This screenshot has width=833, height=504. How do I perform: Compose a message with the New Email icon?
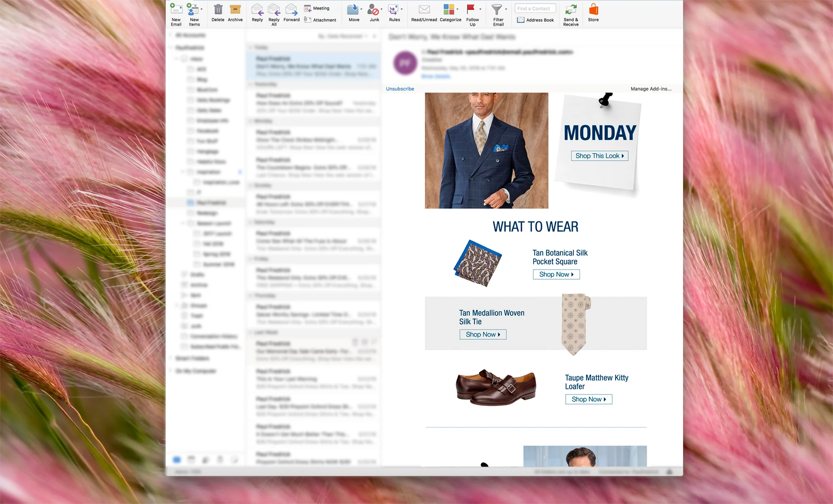[x=176, y=9]
